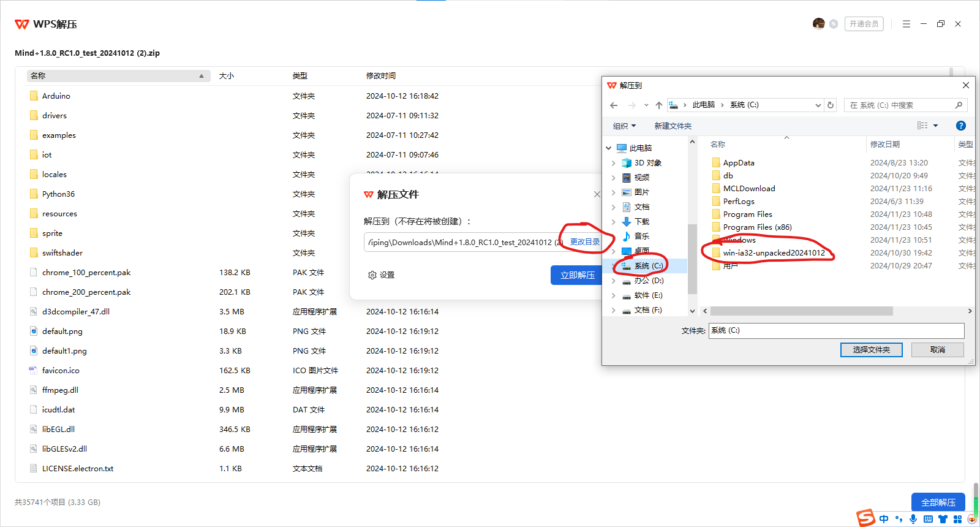Image resolution: width=980 pixels, height=527 pixels.
Task: Click the 立即解压 button
Action: click(578, 275)
